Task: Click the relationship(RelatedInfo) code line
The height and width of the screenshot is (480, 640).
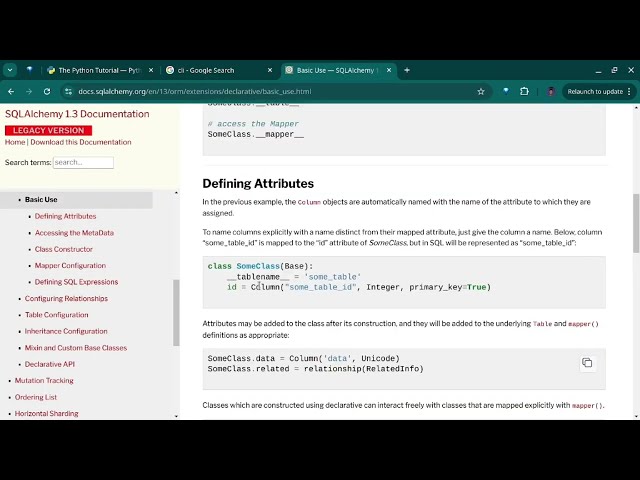Action: pyautogui.click(x=316, y=369)
